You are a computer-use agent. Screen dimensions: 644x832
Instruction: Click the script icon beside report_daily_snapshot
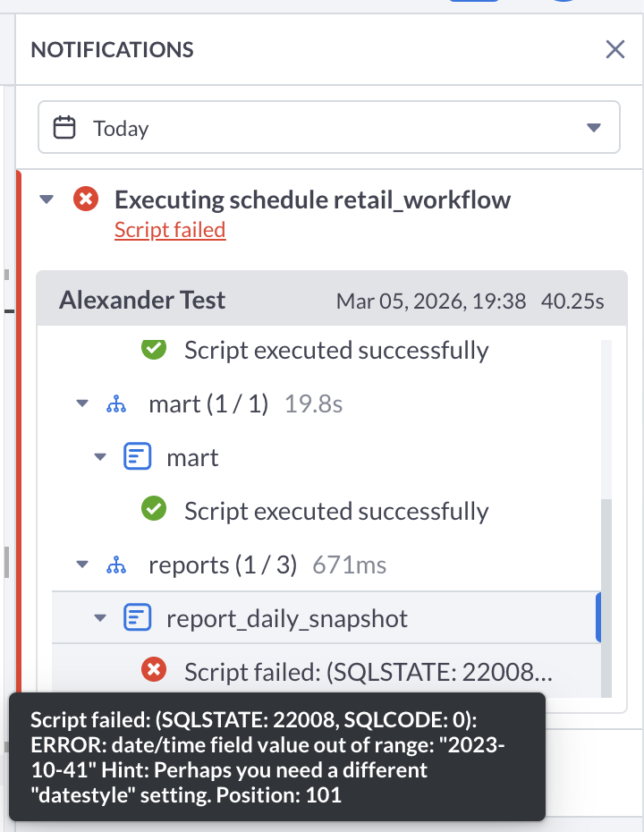click(137, 617)
